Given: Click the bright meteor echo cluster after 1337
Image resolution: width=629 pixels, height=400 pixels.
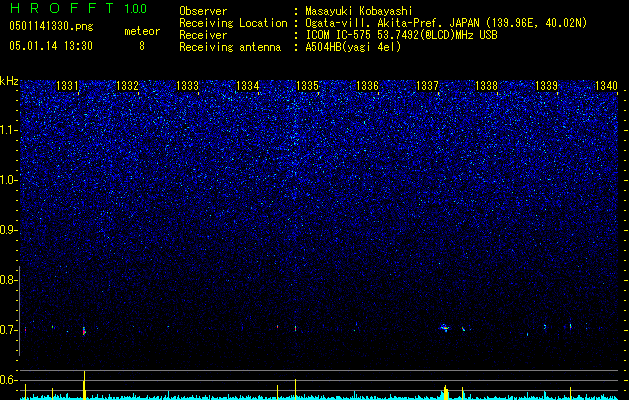Looking at the screenshot, I should (444, 327).
